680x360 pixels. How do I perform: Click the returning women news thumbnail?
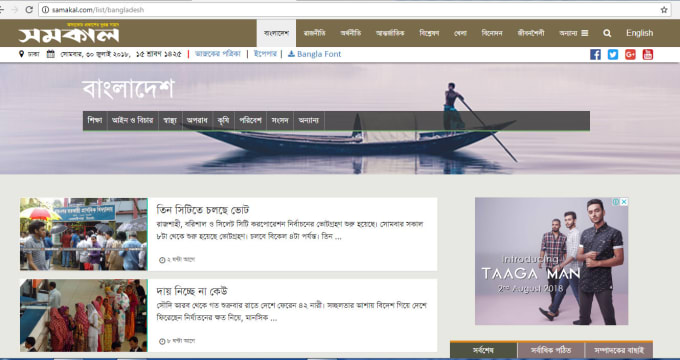tap(84, 315)
